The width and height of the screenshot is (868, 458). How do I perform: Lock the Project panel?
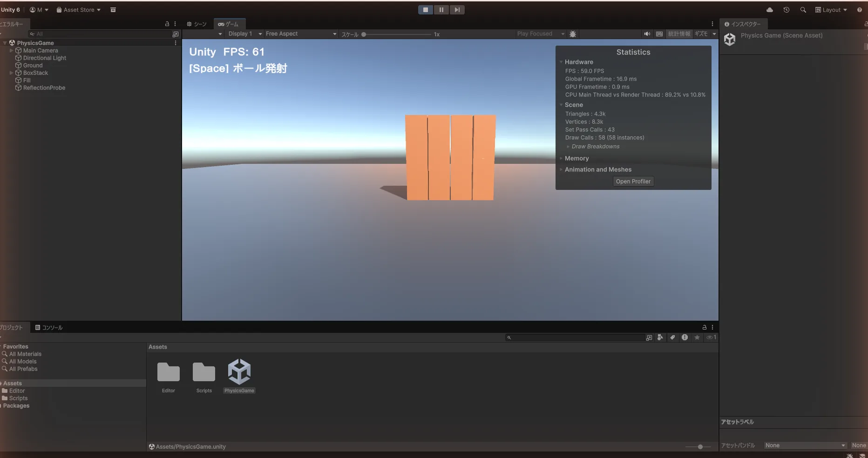tap(705, 327)
